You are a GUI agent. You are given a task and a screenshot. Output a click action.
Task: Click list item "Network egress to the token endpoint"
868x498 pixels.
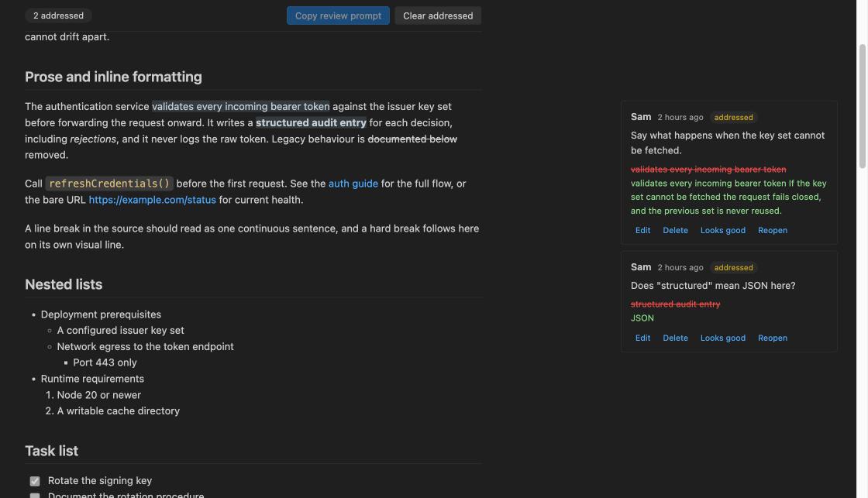[x=145, y=346]
